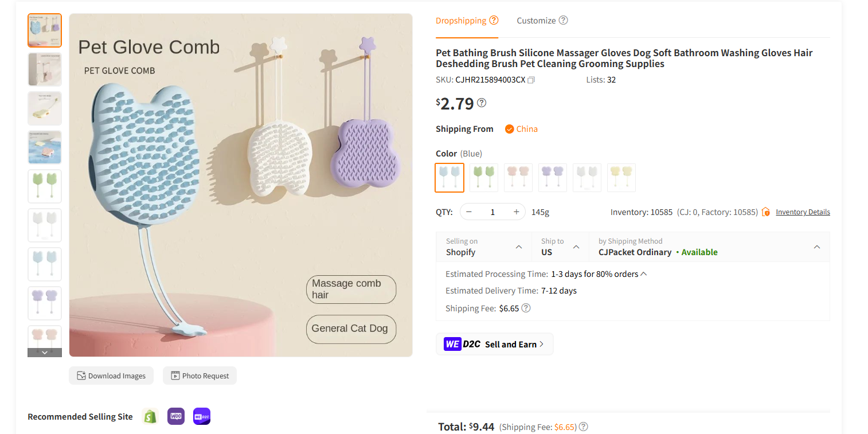Open the price help question mark icon
868x434 pixels.
pos(482,103)
